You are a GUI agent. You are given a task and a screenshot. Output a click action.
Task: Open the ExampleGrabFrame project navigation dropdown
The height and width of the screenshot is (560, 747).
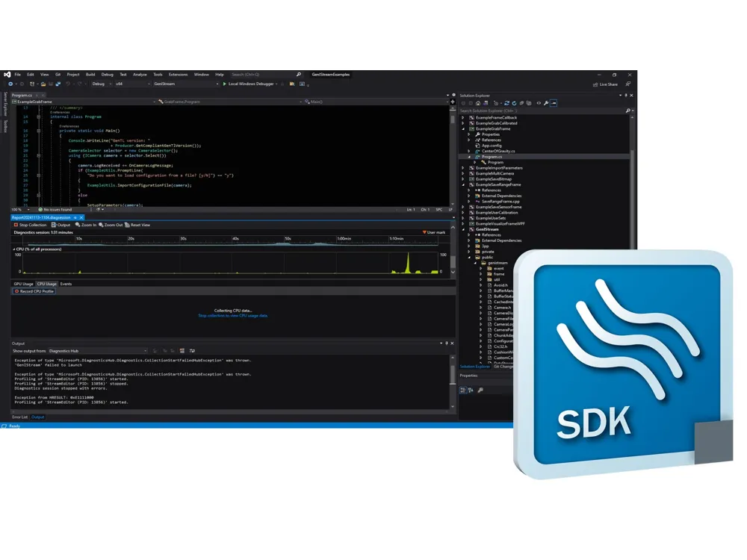[84, 102]
